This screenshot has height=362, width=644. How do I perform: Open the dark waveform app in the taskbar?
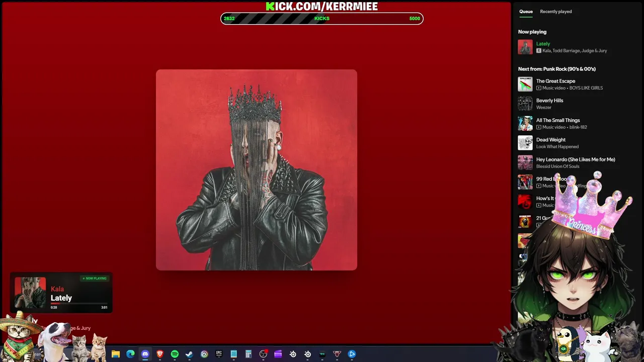pyautogui.click(x=322, y=354)
